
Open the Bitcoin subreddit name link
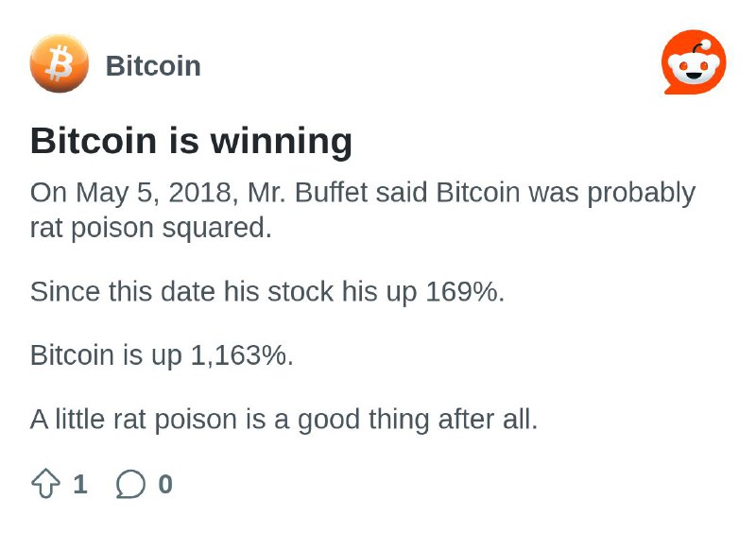point(153,65)
